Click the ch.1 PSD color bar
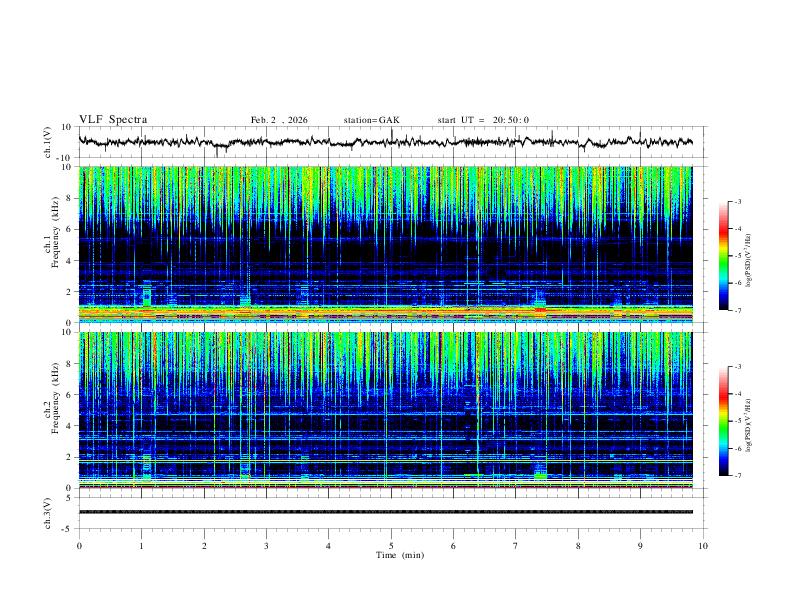This screenshot has height=612, width=792. [x=723, y=256]
